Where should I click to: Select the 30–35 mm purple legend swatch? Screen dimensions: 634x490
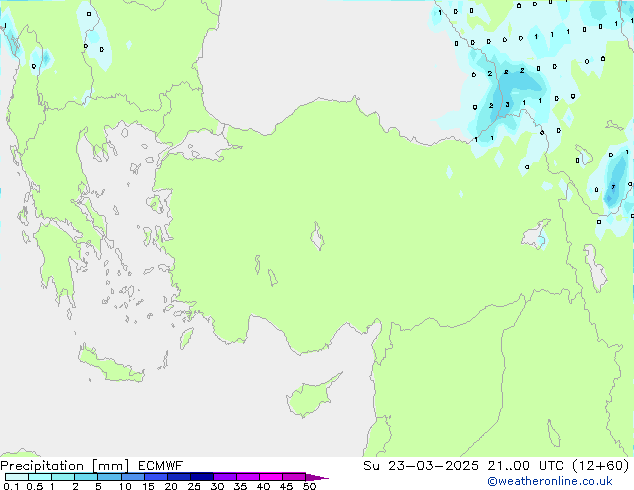[x=225, y=477]
